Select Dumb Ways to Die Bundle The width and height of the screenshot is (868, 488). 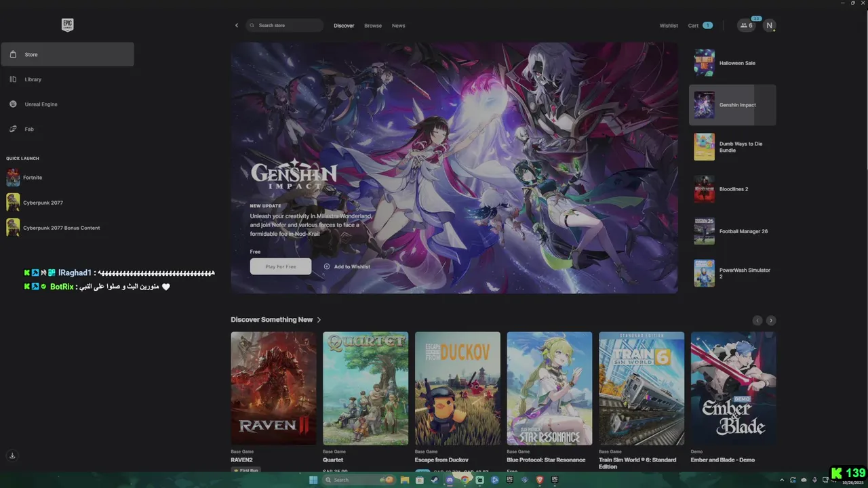click(732, 147)
